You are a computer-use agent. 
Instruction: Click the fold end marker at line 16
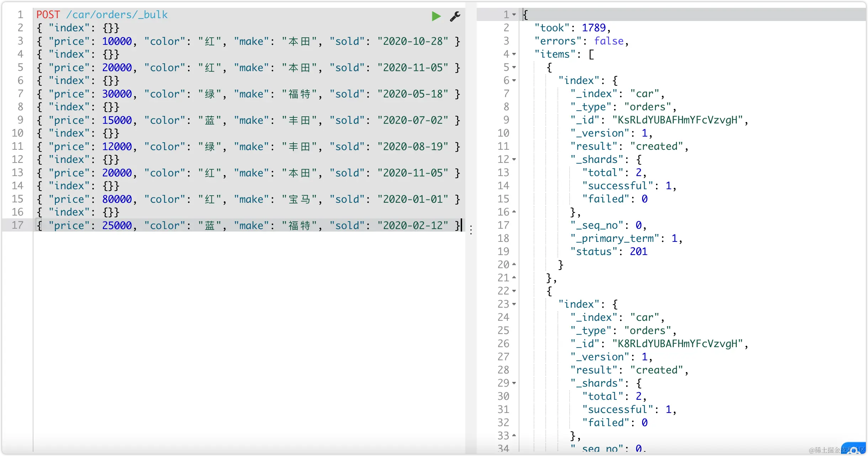pyautogui.click(x=514, y=212)
